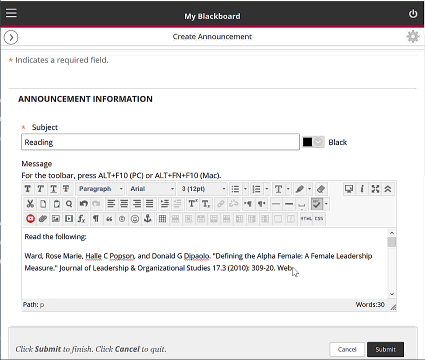Open find with magnifier icon

(69, 204)
